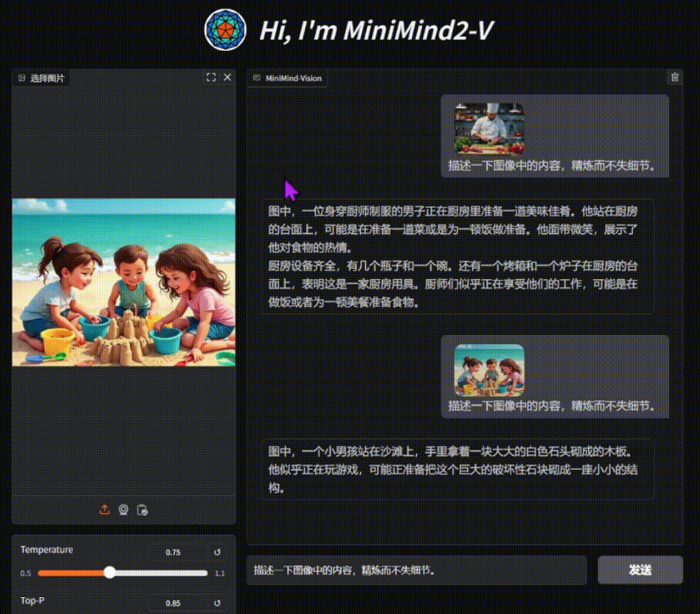Reset Top-P to default value

[218, 603]
